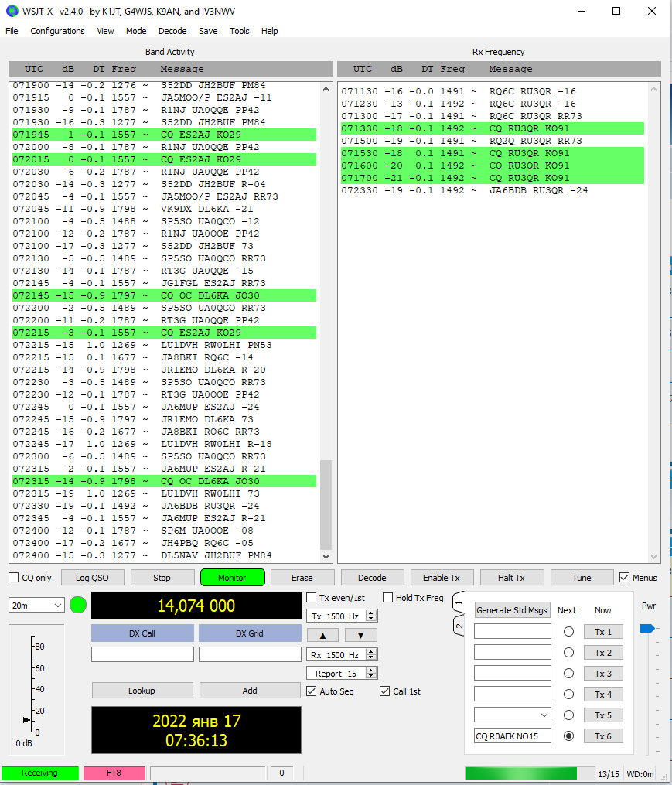Switch to message tab 2

pos(458,626)
